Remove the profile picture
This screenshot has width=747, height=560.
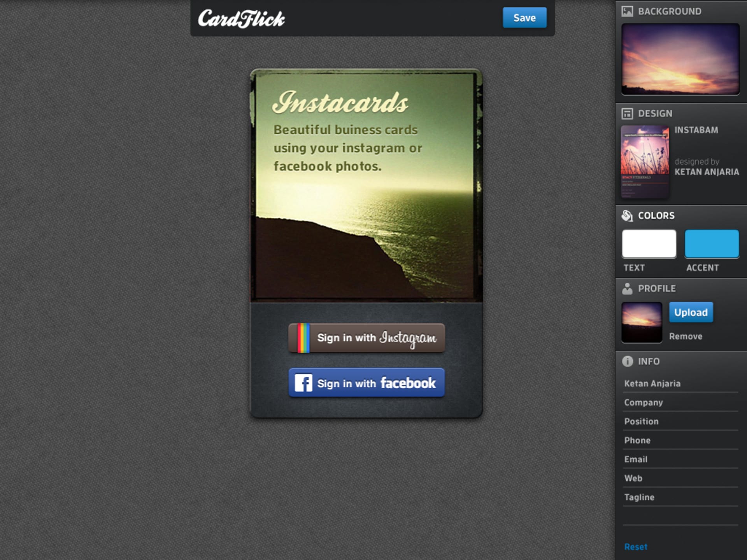[x=685, y=336]
